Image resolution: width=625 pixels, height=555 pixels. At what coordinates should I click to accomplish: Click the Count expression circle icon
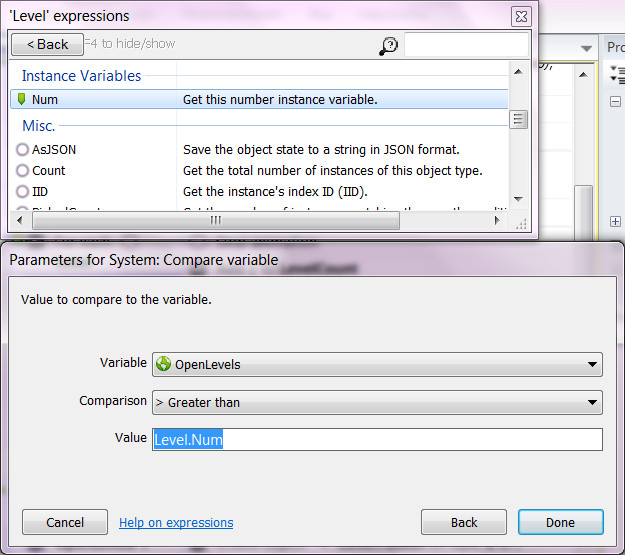tap(22, 171)
